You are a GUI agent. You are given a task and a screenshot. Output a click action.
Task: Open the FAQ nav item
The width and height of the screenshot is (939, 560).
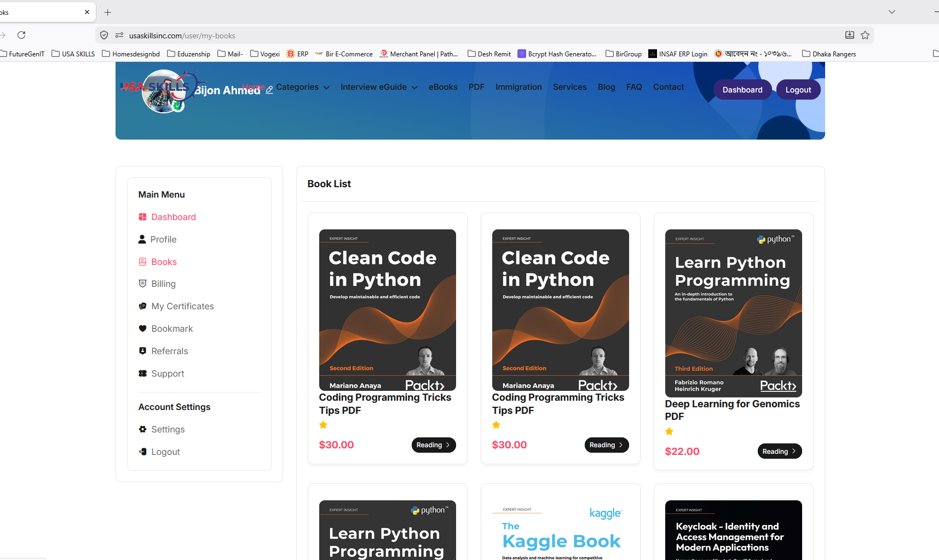click(634, 87)
